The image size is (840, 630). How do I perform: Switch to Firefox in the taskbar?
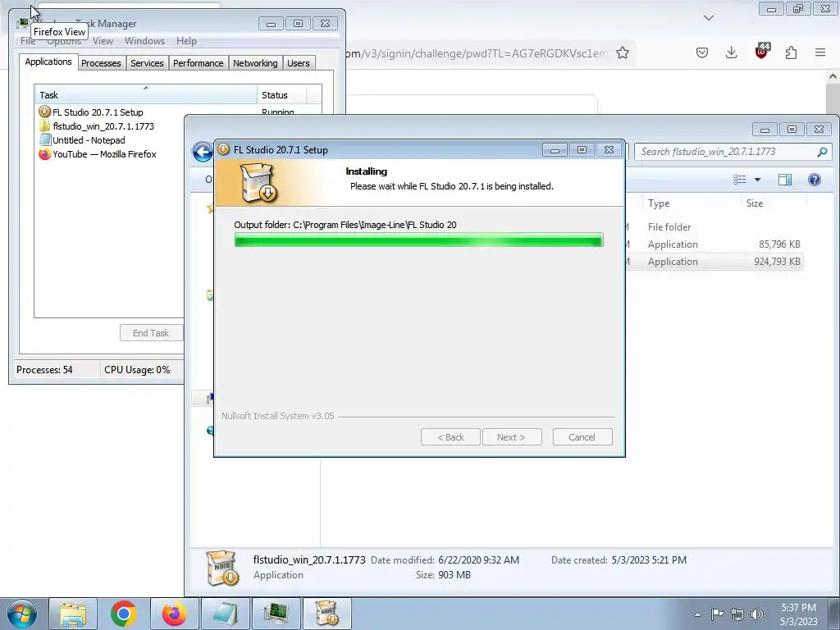click(175, 614)
